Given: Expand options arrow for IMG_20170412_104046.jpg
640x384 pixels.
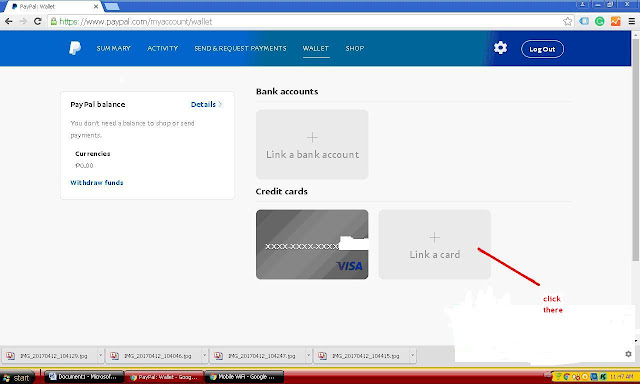Looking at the screenshot, I should (x=204, y=355).
